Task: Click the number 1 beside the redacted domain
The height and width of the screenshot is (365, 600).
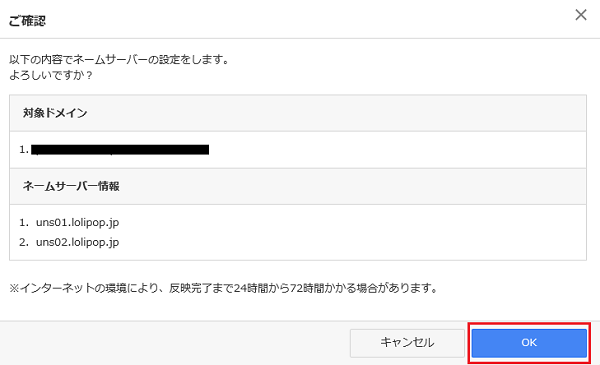Action: point(24,150)
